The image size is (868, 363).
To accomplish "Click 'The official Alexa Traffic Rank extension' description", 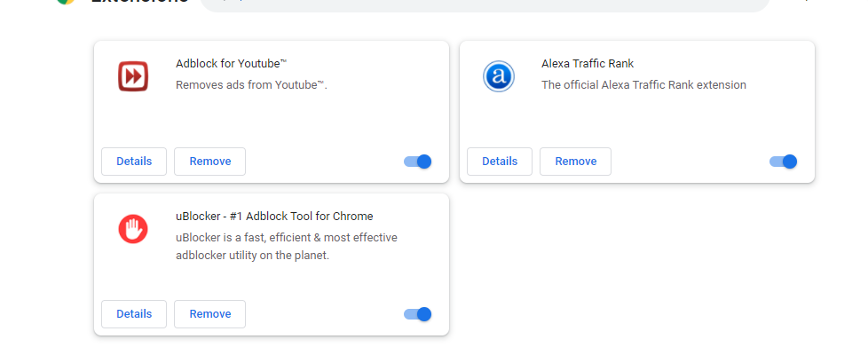I will point(643,85).
